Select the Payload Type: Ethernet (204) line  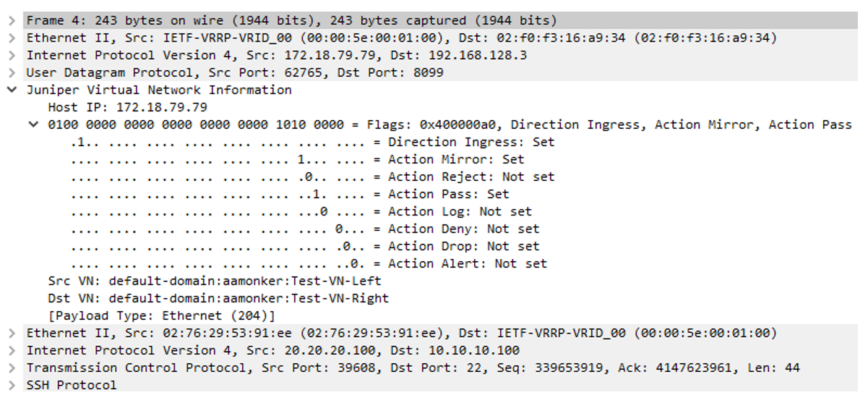tap(162, 315)
